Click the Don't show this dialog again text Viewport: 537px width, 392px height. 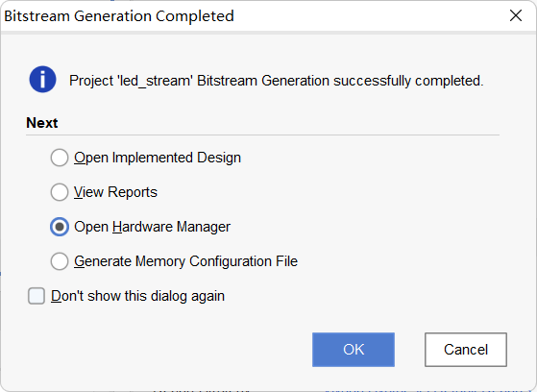[137, 296]
